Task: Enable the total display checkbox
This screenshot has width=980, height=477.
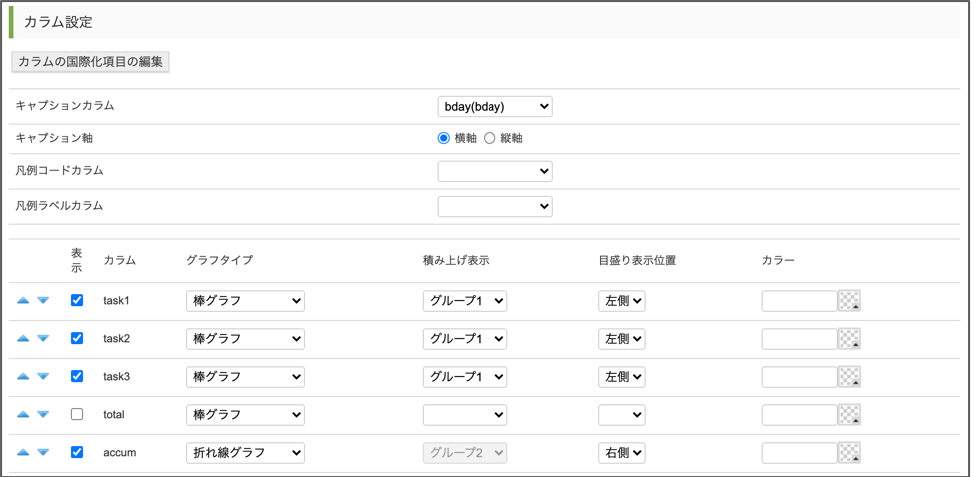Action: (77, 414)
